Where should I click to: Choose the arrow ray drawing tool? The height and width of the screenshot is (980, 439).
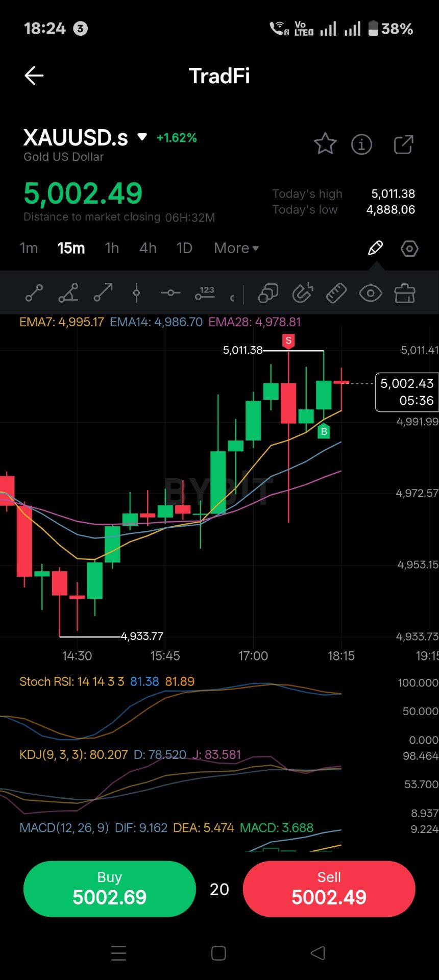point(103,293)
